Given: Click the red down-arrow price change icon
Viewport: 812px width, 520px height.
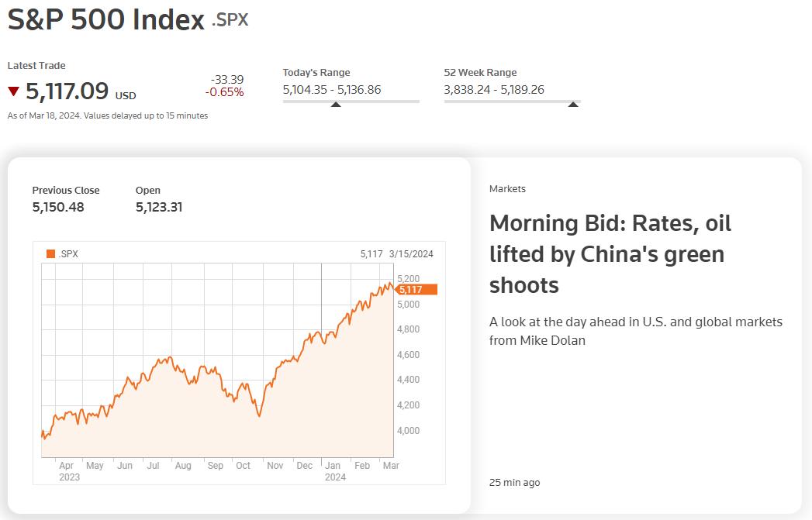Looking at the screenshot, I should (x=13, y=91).
